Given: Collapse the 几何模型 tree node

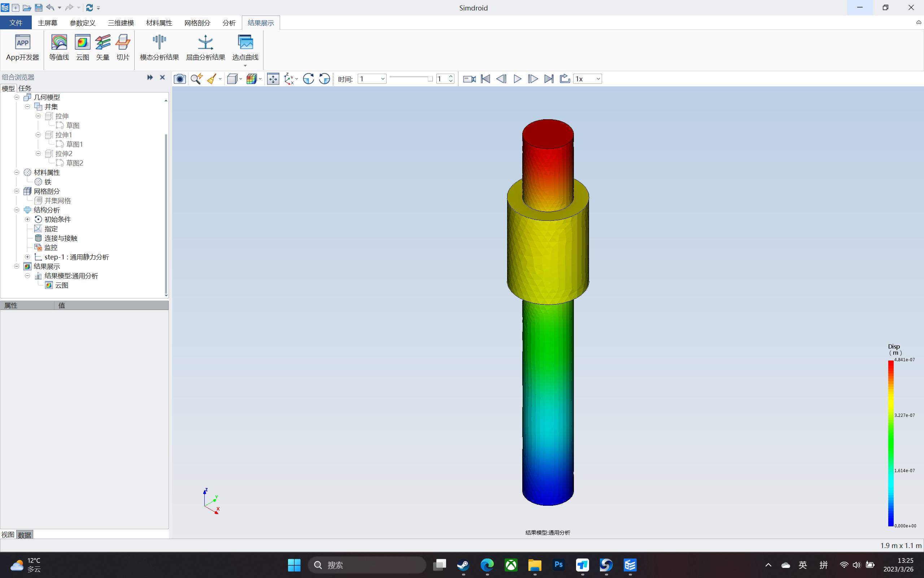Looking at the screenshot, I should 16,98.
